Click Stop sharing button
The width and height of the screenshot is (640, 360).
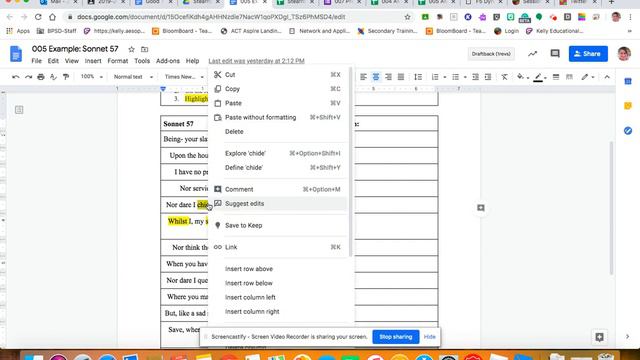(396, 337)
